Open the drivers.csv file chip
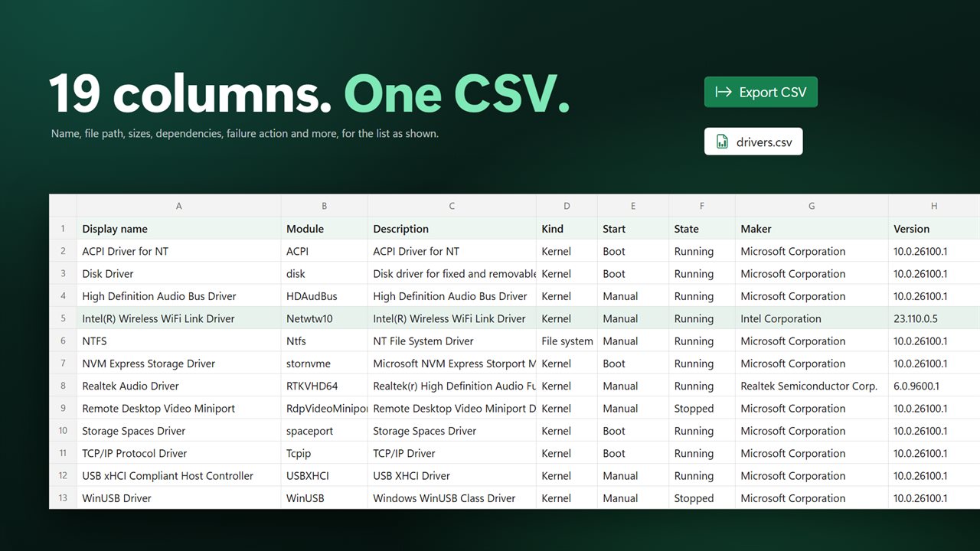 [x=753, y=142]
